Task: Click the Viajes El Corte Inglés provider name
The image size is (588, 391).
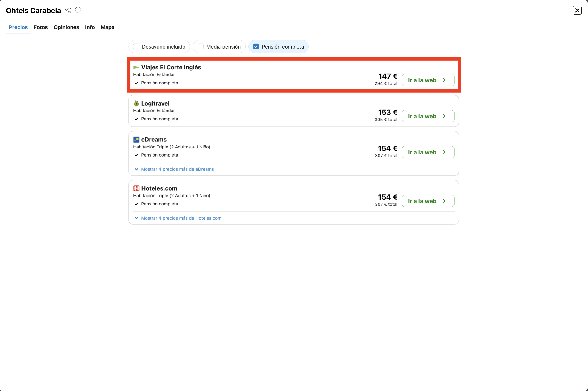Action: [x=171, y=67]
